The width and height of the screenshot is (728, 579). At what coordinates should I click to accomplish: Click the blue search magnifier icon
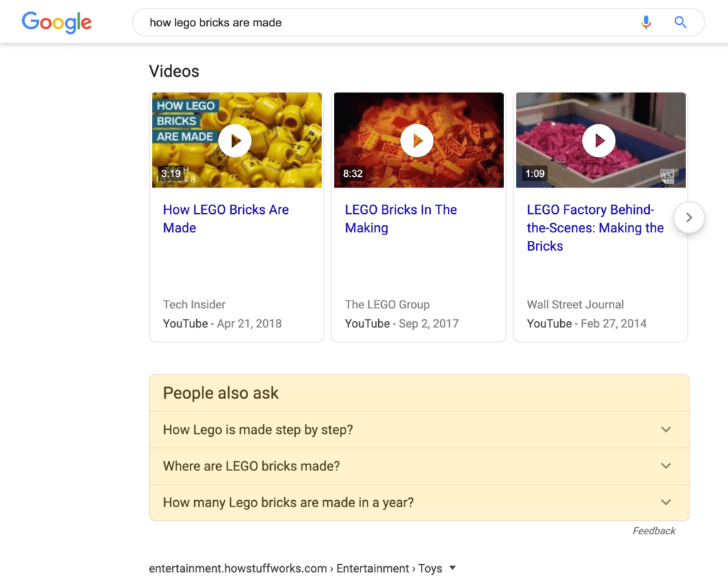click(x=680, y=22)
